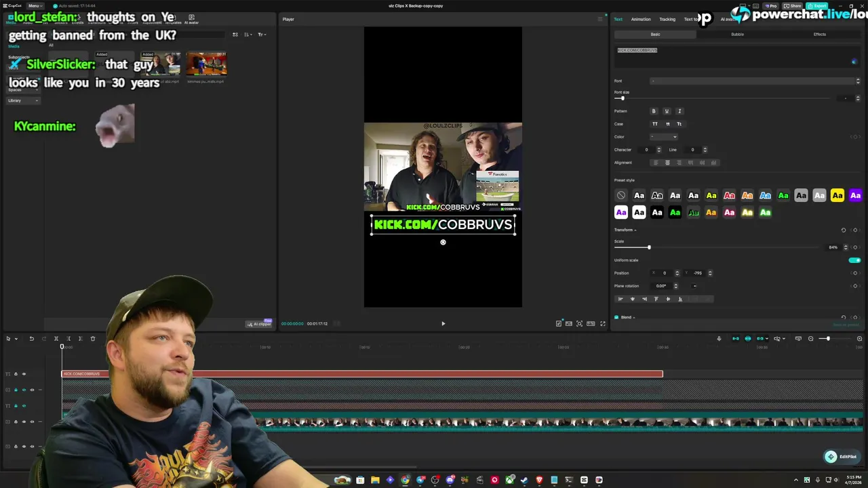Mute the main video track
This screenshot has height=488, width=868.
(32, 422)
